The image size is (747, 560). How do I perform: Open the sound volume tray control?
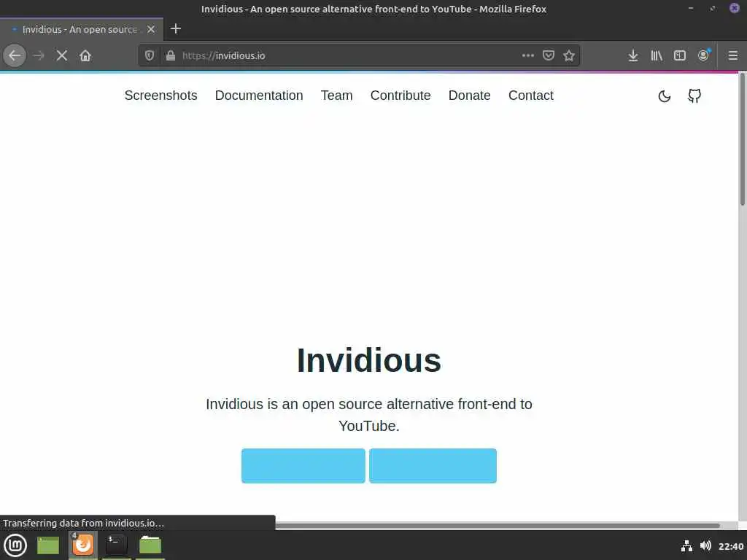tap(705, 545)
